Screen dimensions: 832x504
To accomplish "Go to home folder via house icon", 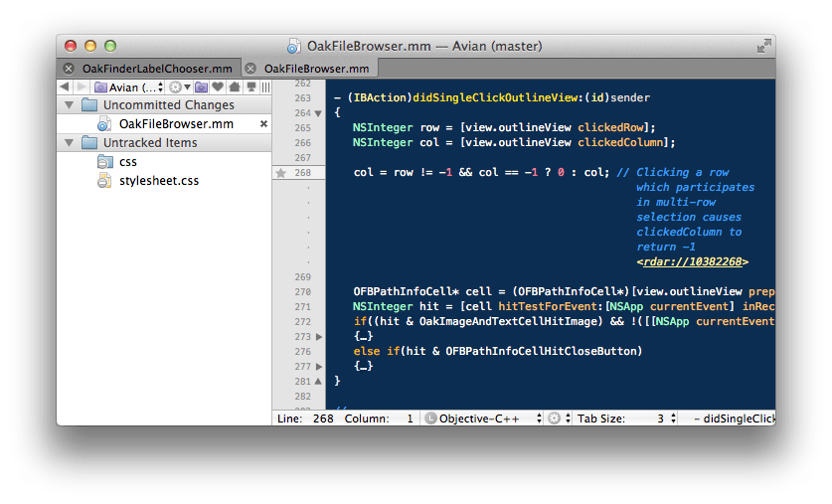I will coord(234,87).
